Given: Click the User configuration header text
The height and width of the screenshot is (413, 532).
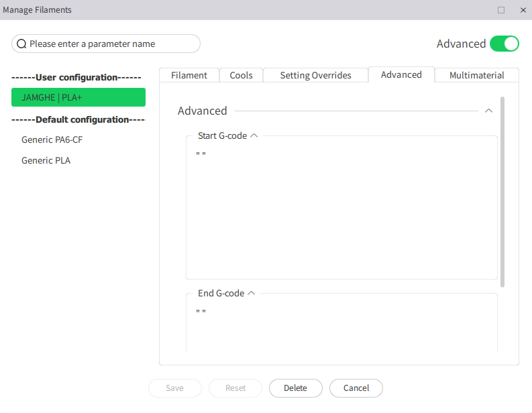Looking at the screenshot, I should [76, 77].
